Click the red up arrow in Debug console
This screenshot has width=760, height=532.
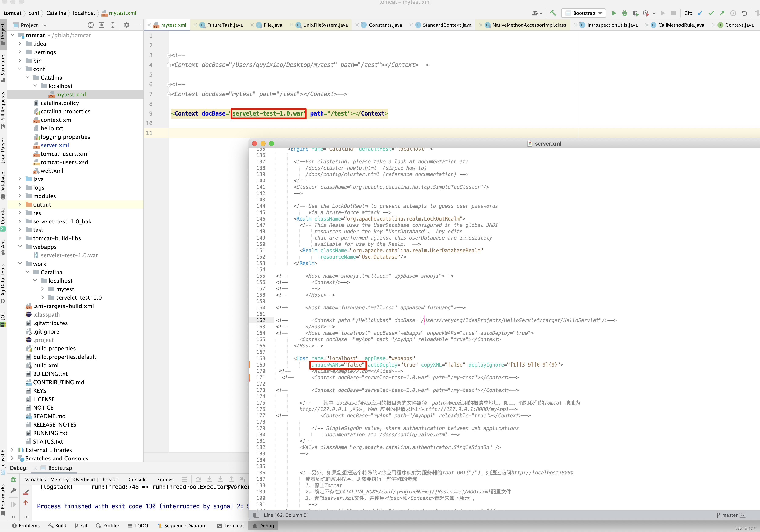pos(26,503)
